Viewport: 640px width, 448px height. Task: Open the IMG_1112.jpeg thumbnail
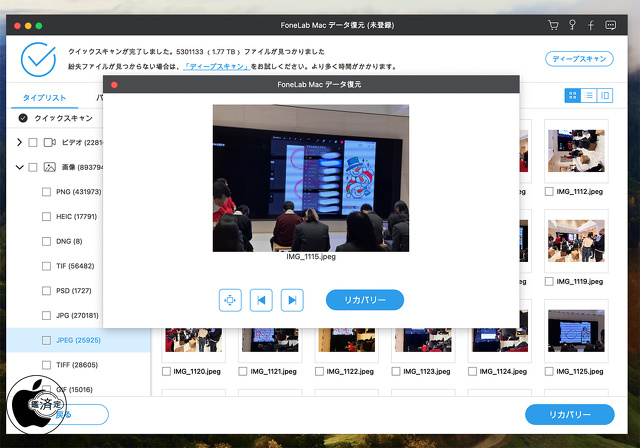coord(576,151)
